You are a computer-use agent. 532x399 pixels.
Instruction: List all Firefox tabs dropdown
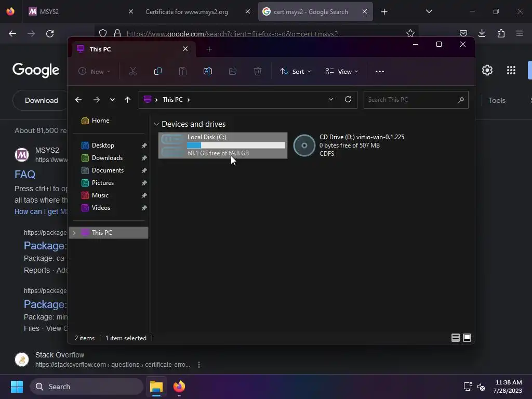pyautogui.click(x=429, y=11)
